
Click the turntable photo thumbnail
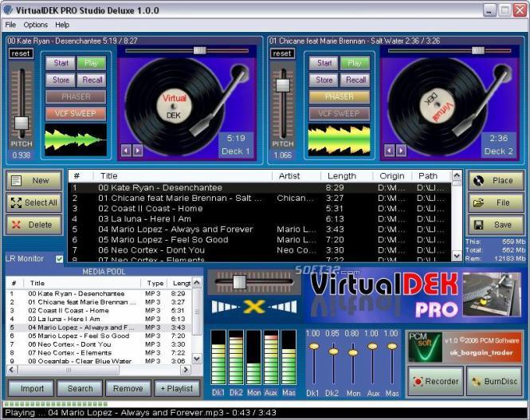[493, 294]
